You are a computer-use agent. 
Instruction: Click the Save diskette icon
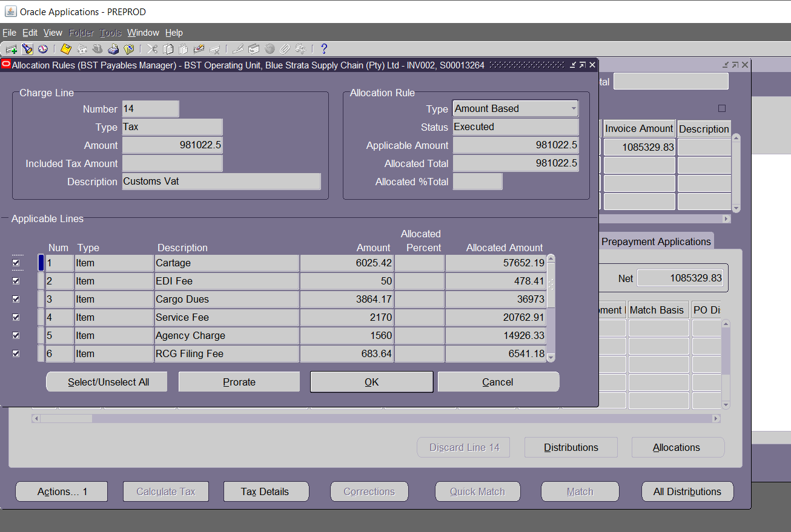tap(66, 49)
